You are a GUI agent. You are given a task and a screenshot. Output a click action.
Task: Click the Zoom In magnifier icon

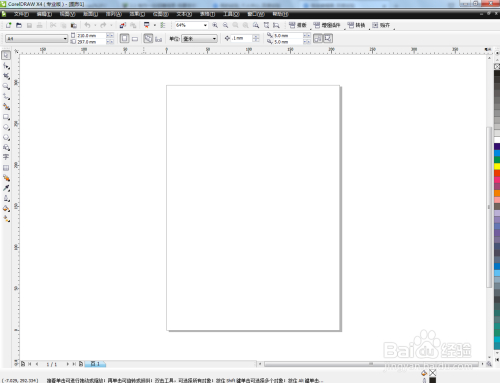(215, 25)
